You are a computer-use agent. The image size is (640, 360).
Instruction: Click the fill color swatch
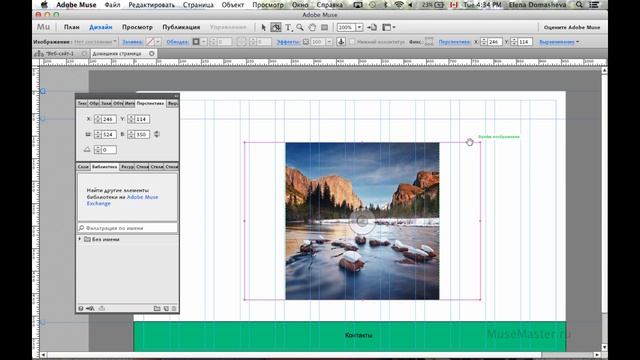pos(150,42)
